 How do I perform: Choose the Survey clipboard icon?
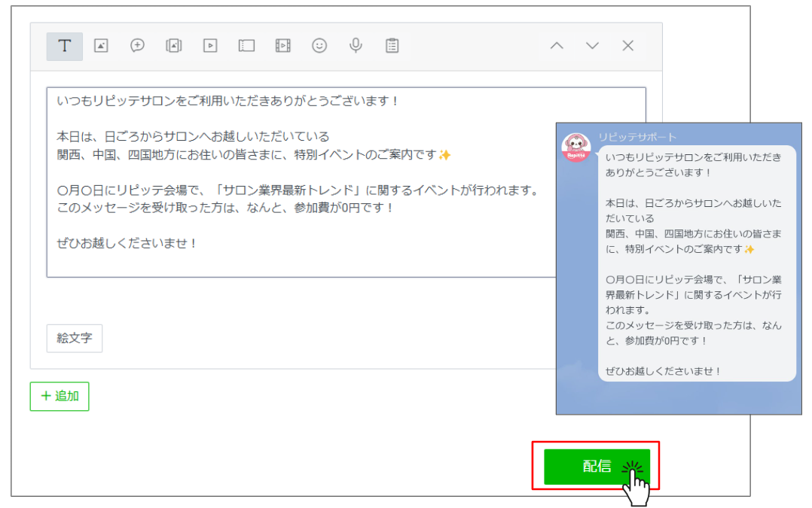392,46
